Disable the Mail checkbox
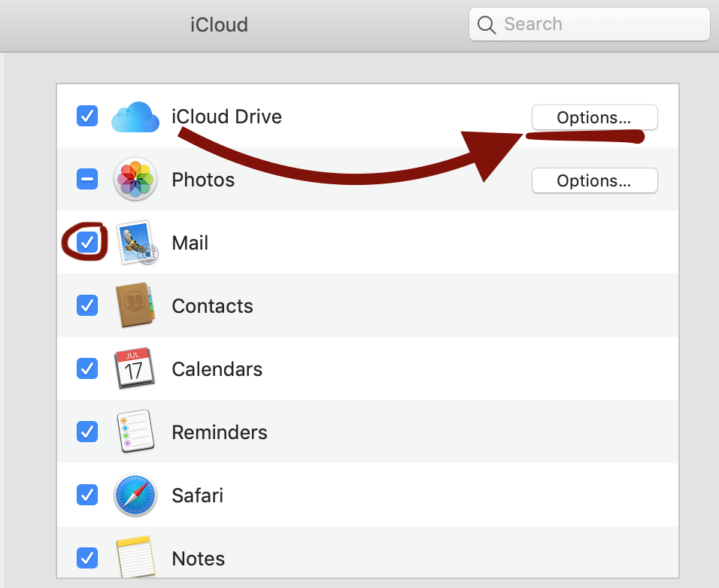The height and width of the screenshot is (588, 719). [x=87, y=242]
